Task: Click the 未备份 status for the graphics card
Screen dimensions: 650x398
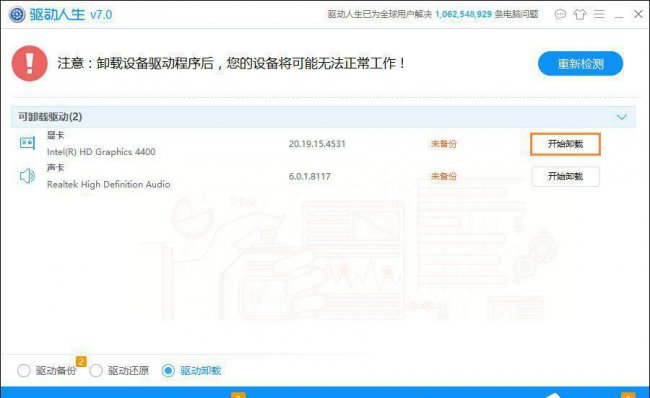Action: point(444,144)
